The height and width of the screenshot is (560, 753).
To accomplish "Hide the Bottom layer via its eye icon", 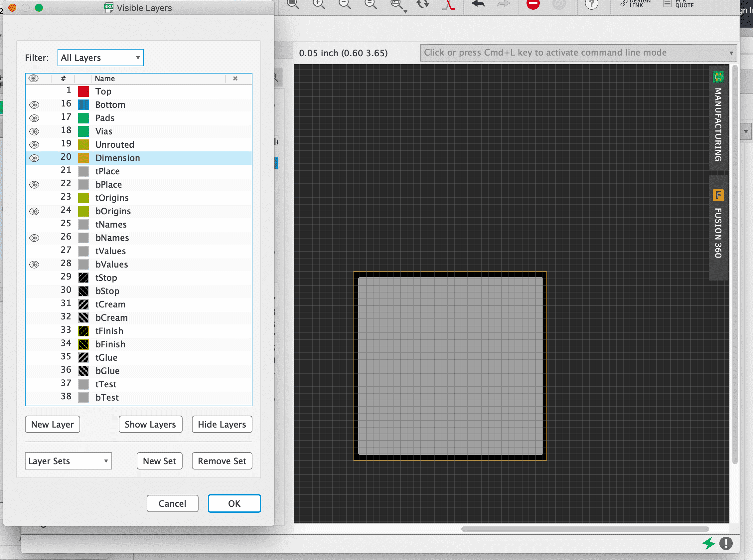I will (x=34, y=105).
